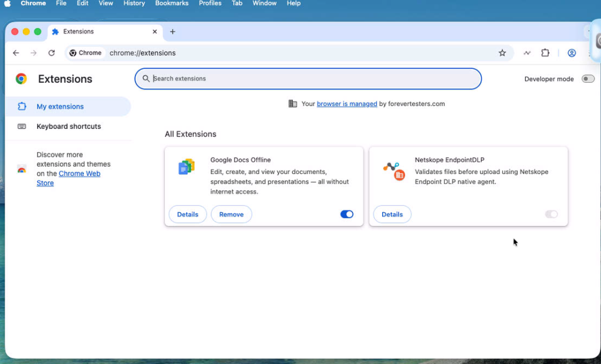Click the Netskope EndpointDLP icon
Image resolution: width=601 pixels, height=364 pixels.
tap(393, 171)
